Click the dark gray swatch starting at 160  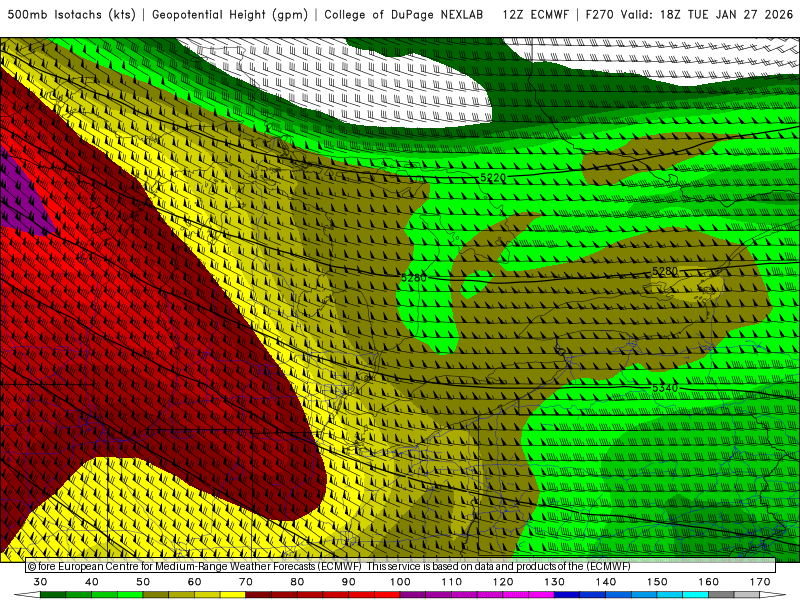coord(721,595)
